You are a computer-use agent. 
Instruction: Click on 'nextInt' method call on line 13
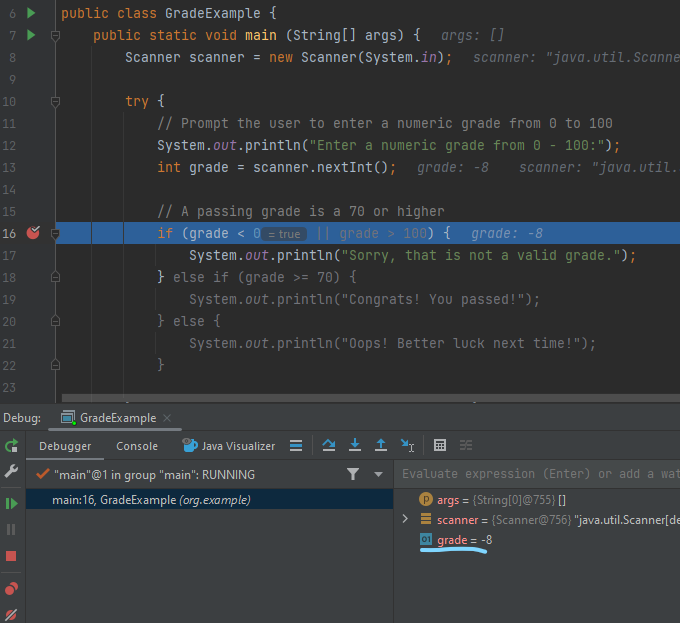(345, 167)
